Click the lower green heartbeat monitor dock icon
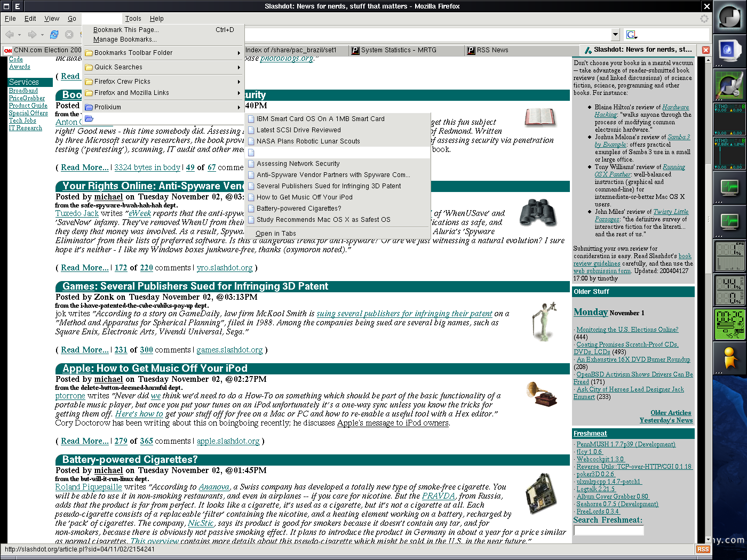 pos(729,221)
